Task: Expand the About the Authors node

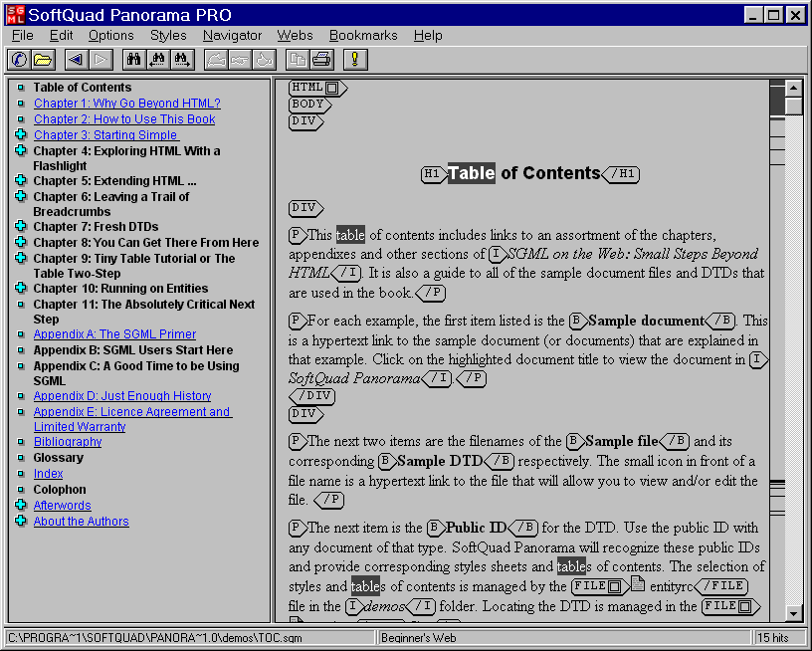Action: tap(21, 521)
